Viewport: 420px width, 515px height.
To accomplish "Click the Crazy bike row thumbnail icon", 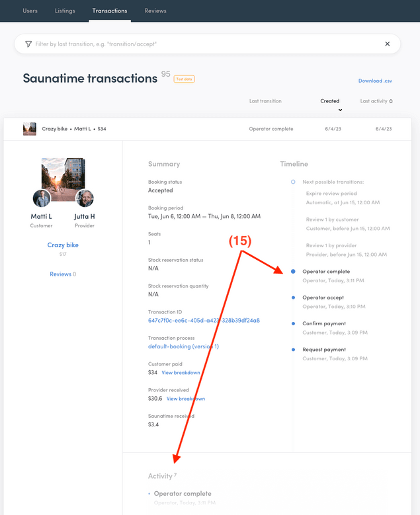I will pyautogui.click(x=30, y=129).
